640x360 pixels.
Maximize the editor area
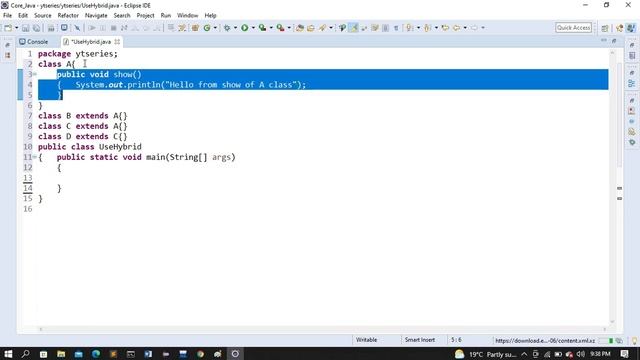[x=613, y=41]
